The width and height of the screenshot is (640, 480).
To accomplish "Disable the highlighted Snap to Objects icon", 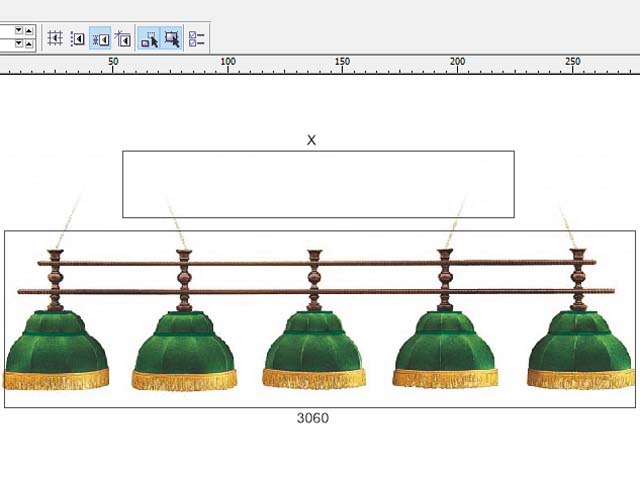I will point(100,38).
